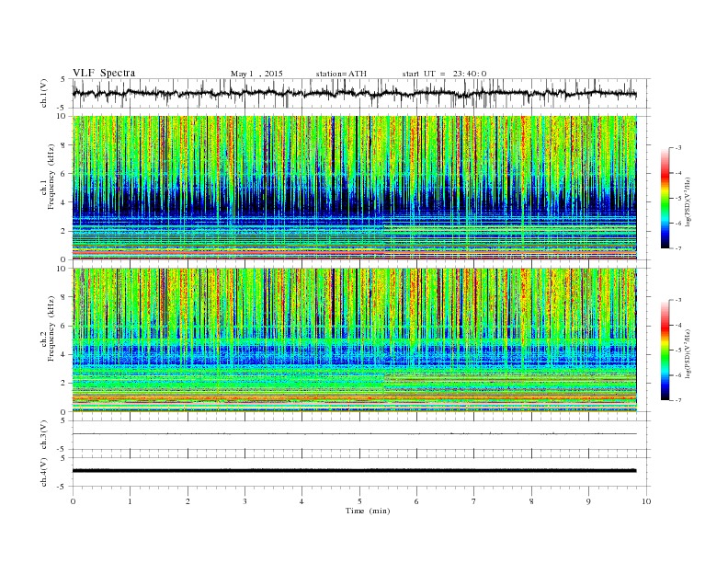Click the lower color bar "log(PSD)(V²/Hz)" label
728x563 pixels.
click(688, 353)
